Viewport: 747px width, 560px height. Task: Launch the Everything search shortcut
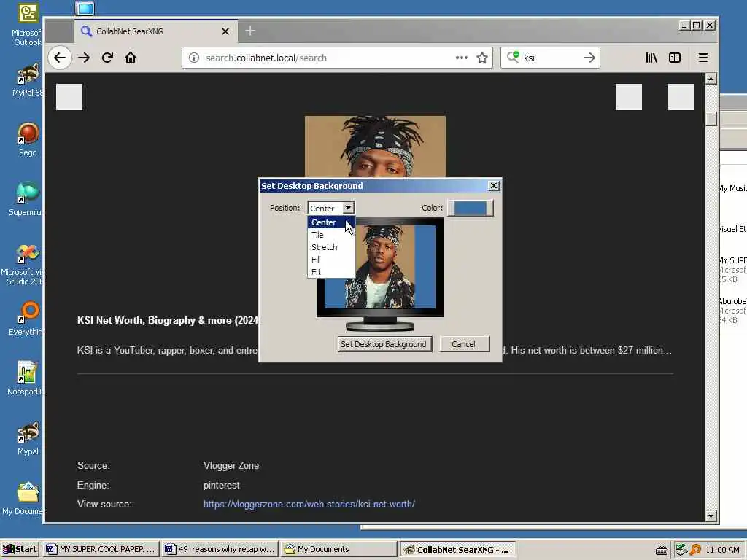point(26,318)
